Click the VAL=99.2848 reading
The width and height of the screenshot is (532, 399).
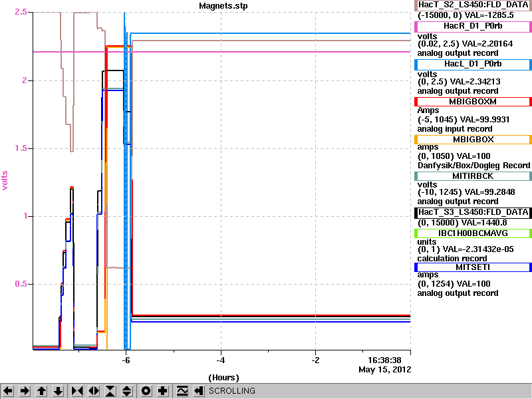click(x=489, y=192)
